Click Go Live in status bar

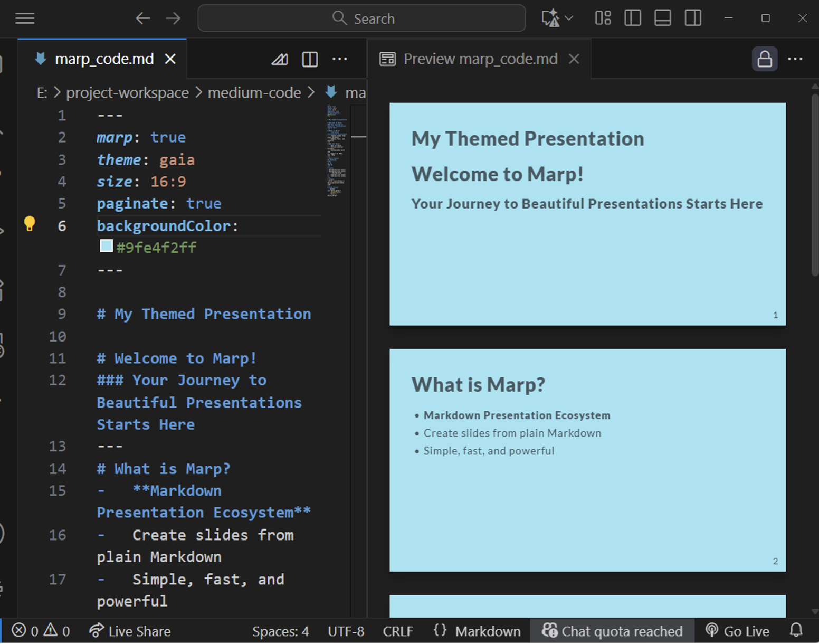(x=737, y=631)
